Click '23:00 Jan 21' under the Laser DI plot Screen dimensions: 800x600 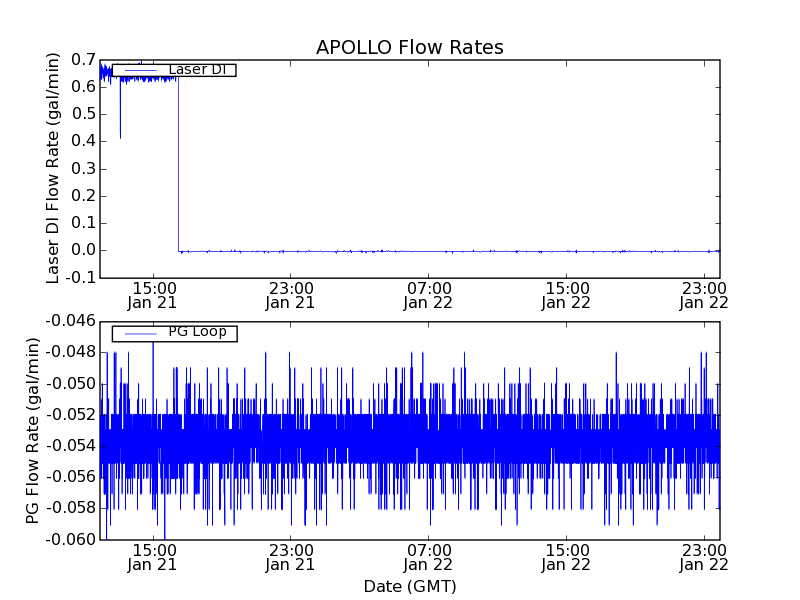click(290, 295)
